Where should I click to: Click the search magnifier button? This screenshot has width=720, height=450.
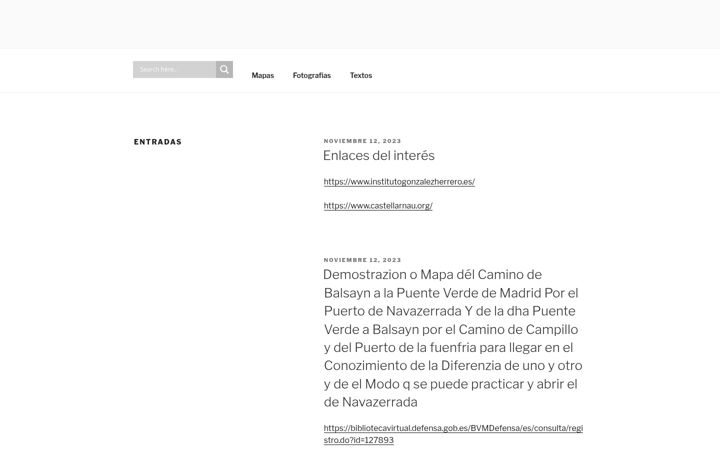click(224, 69)
